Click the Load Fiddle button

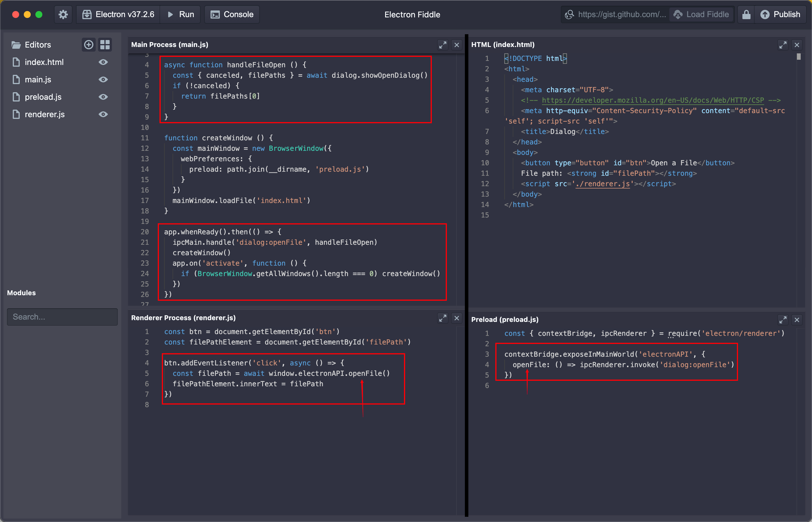[701, 14]
